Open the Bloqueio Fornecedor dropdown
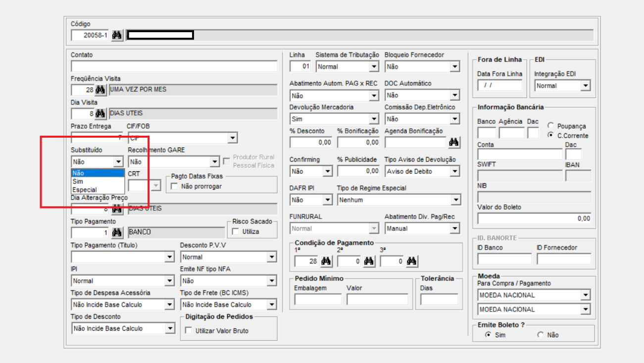The height and width of the screenshot is (363, 644). tap(455, 67)
